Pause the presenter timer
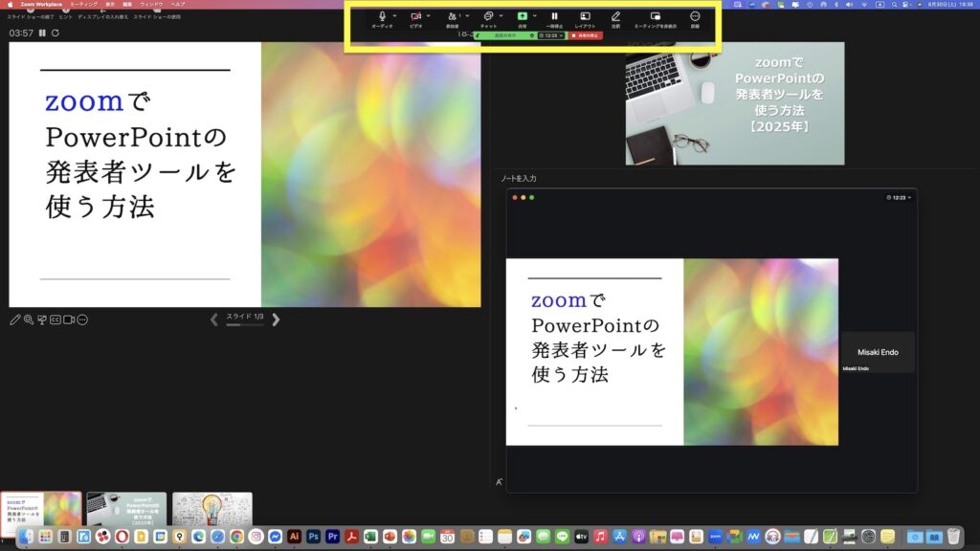Image resolution: width=980 pixels, height=551 pixels. (42, 33)
